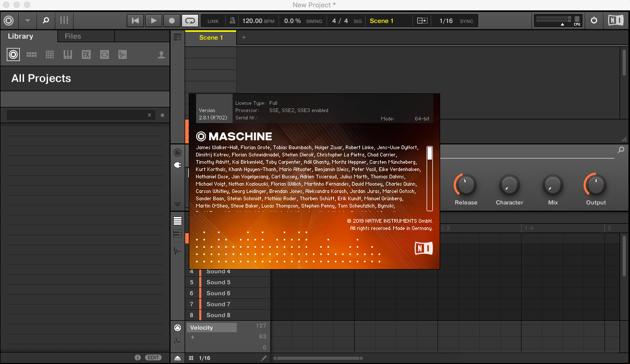Image resolution: width=630 pixels, height=364 pixels.
Task: Select the Scene 1 tab
Action: click(211, 38)
